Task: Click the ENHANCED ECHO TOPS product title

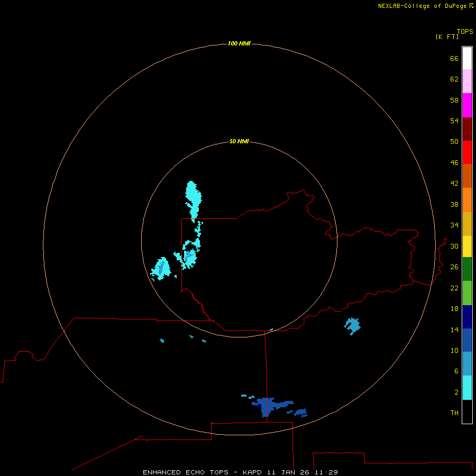Action: tap(186, 472)
